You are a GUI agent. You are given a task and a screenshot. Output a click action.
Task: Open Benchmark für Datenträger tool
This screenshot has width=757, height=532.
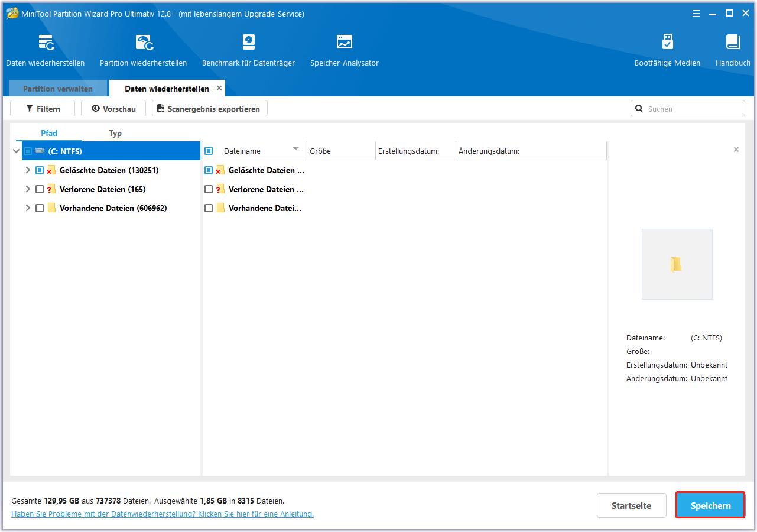pos(248,50)
